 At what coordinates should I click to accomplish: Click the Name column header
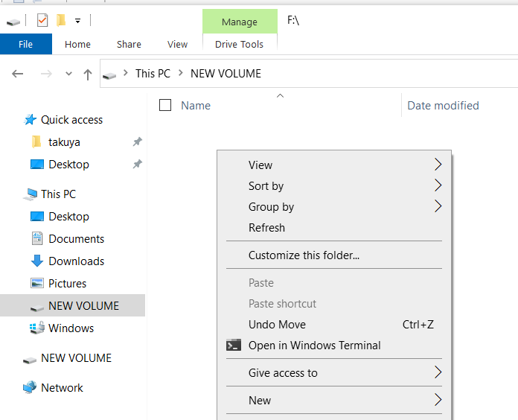(196, 106)
